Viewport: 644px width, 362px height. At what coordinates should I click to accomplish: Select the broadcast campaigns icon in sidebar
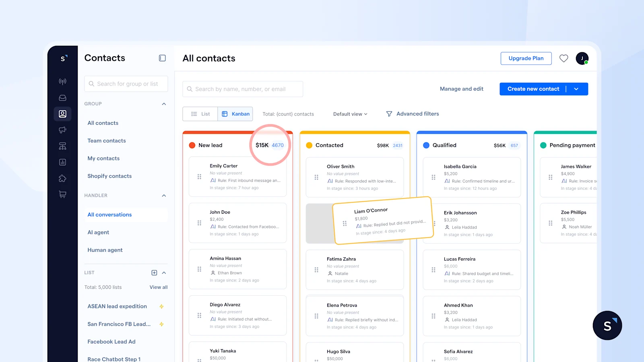[62, 81]
